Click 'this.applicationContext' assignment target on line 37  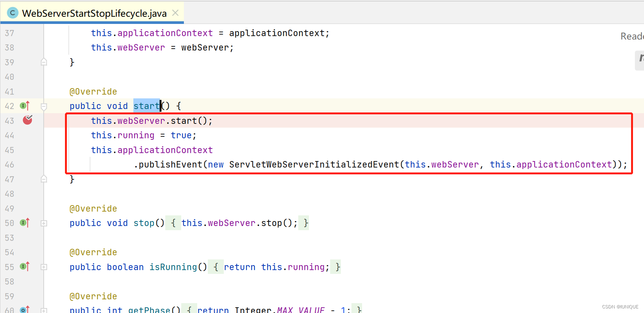click(152, 33)
